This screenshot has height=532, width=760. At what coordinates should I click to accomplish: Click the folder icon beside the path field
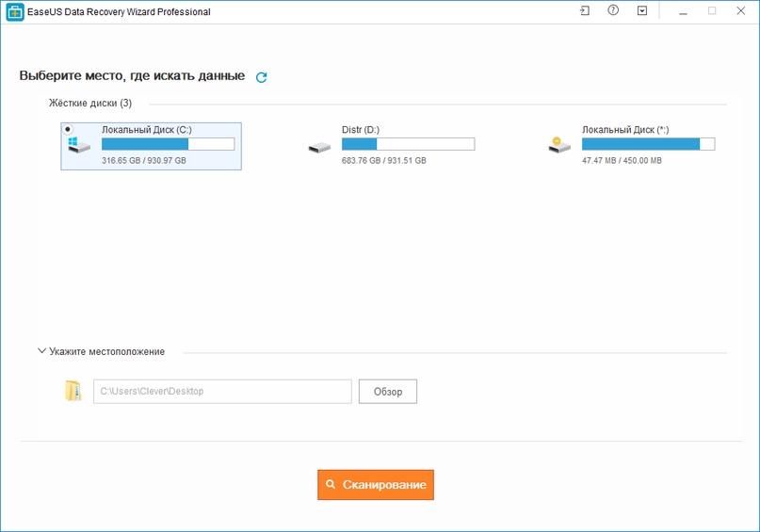click(73, 391)
